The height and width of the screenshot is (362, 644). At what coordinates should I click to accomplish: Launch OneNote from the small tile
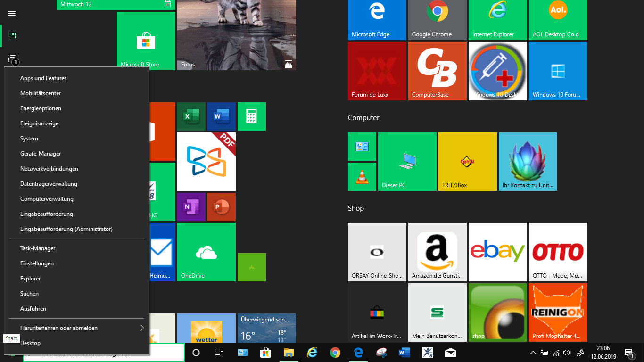pos(191,207)
